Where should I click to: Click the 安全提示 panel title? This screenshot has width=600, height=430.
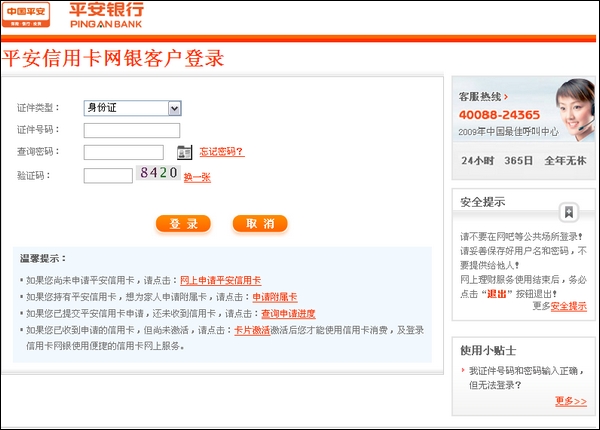[x=483, y=202]
